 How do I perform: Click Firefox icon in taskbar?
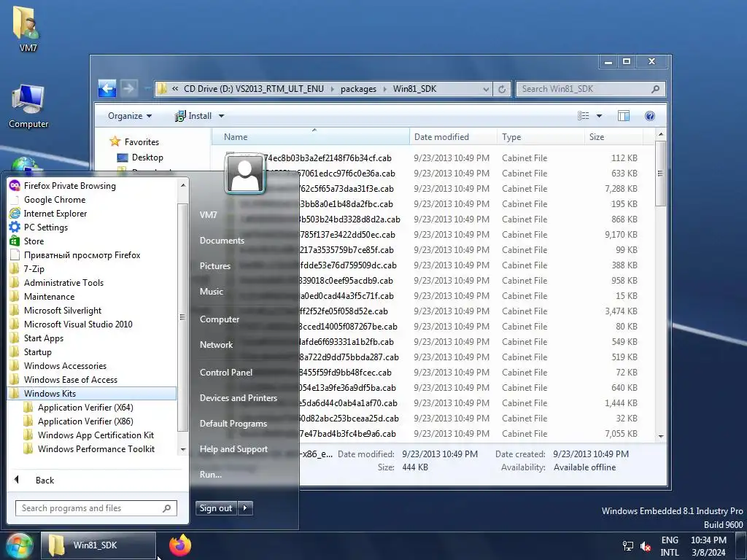click(x=180, y=545)
